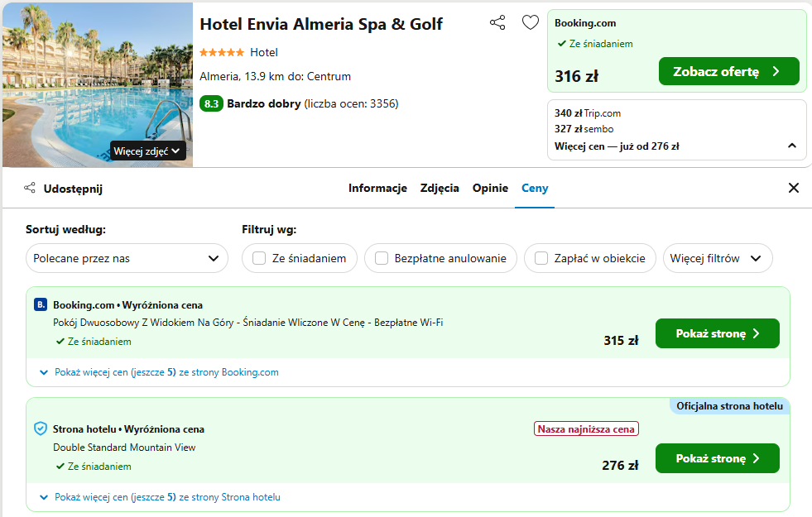Click the 315 zł price text
The width and height of the screenshot is (812, 517).
[x=621, y=340]
